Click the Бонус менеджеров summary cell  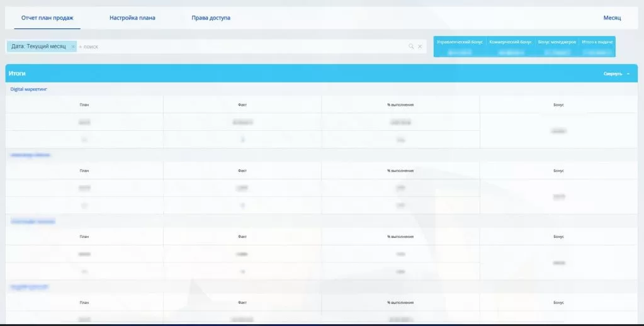pyautogui.click(x=557, y=42)
